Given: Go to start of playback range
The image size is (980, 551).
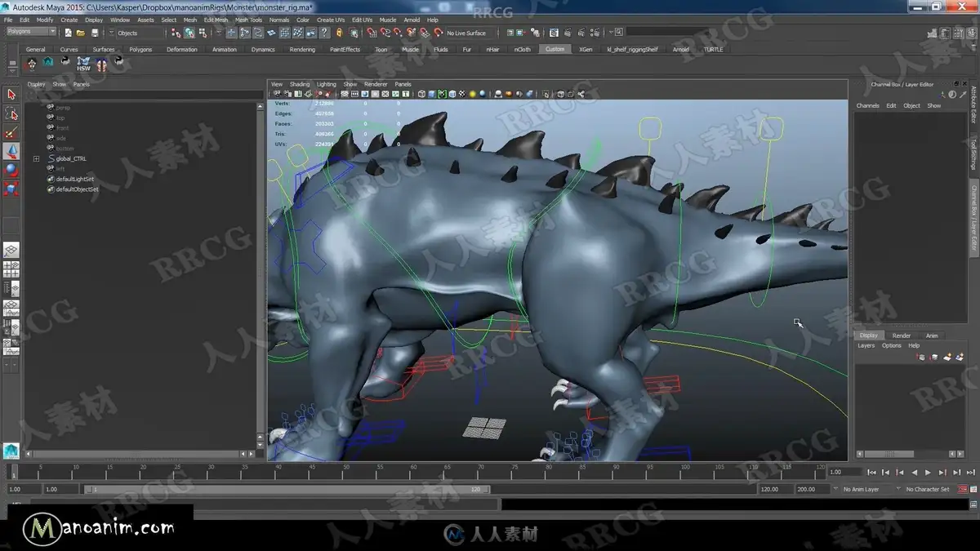Looking at the screenshot, I should 872,472.
